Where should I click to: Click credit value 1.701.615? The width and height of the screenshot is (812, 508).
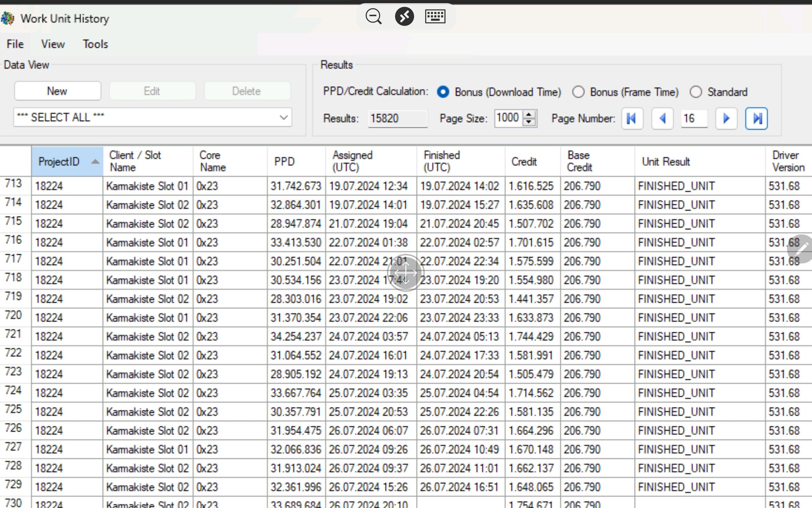[x=531, y=243]
